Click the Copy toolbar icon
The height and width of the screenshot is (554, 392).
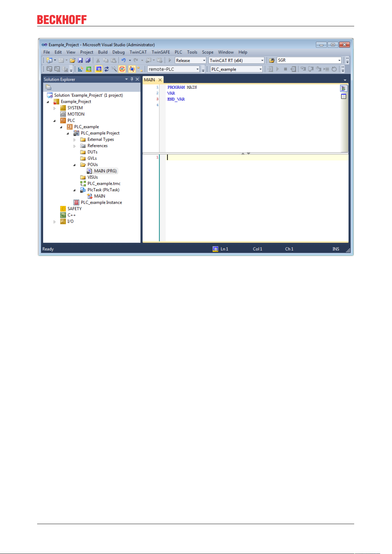point(106,60)
